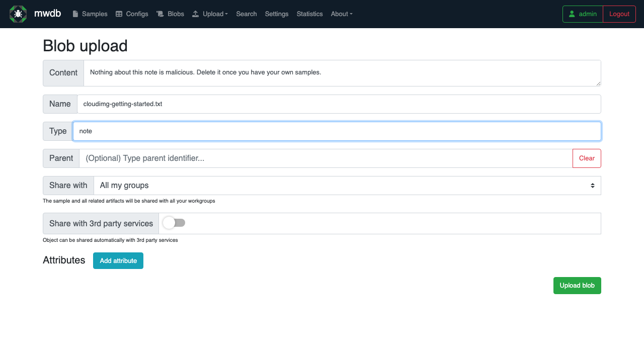Toggle Share with 3rd party services switch

(174, 223)
